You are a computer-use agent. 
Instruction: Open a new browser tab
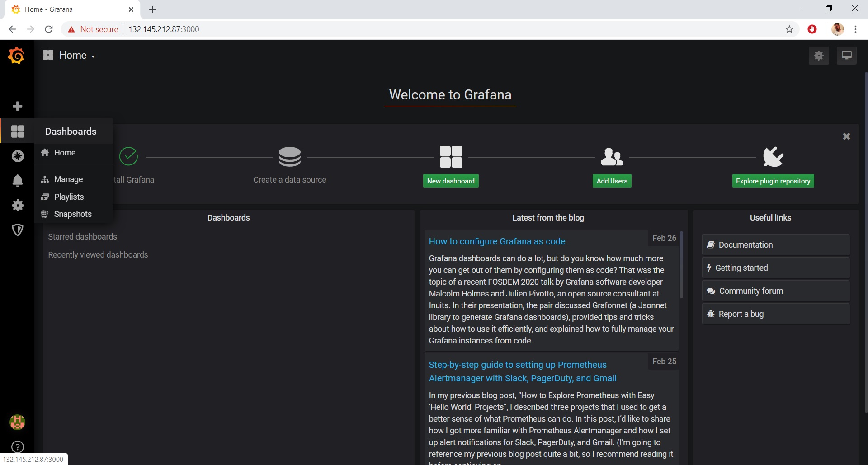[152, 9]
